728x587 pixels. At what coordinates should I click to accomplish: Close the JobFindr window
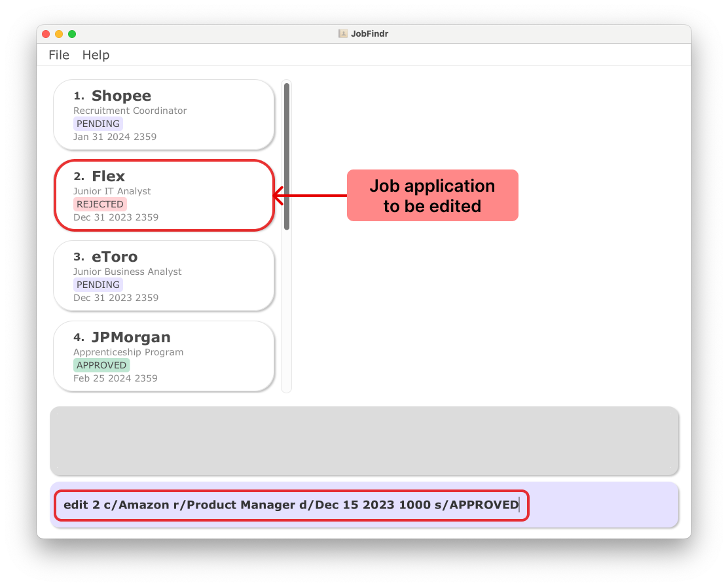[x=46, y=34]
